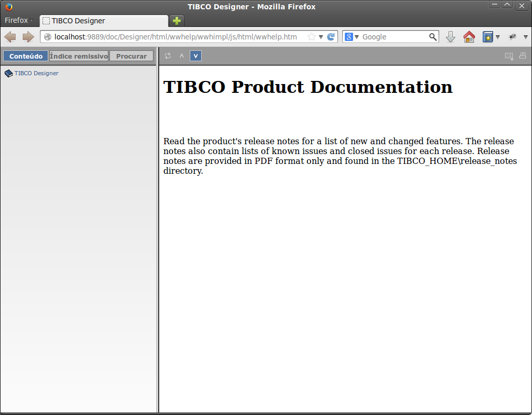Open the Firefox application menu
Image resolution: width=532 pixels, height=415 pixels.
point(19,21)
